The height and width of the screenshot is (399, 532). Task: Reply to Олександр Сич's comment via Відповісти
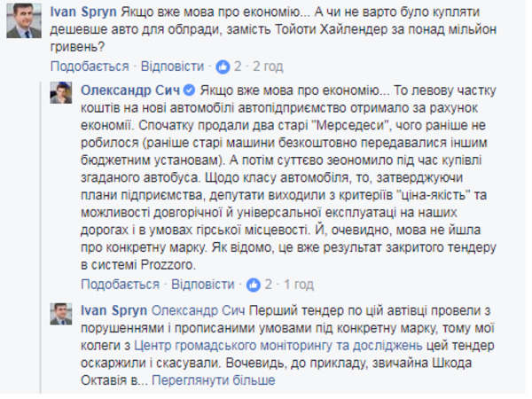click(203, 285)
